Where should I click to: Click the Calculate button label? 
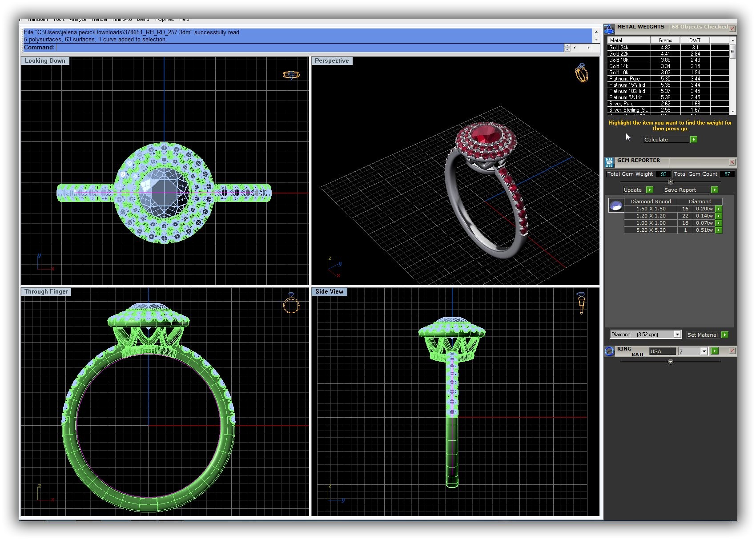point(656,140)
